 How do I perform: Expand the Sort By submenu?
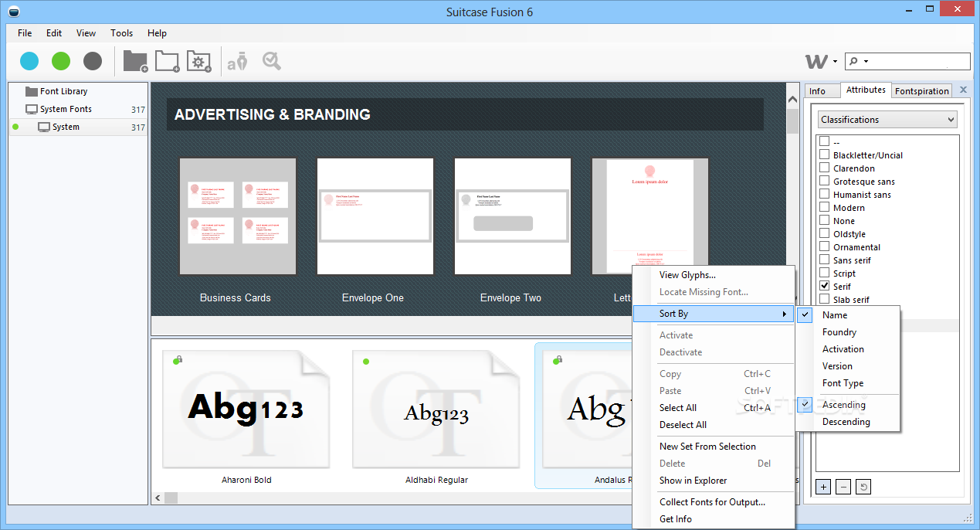point(714,314)
